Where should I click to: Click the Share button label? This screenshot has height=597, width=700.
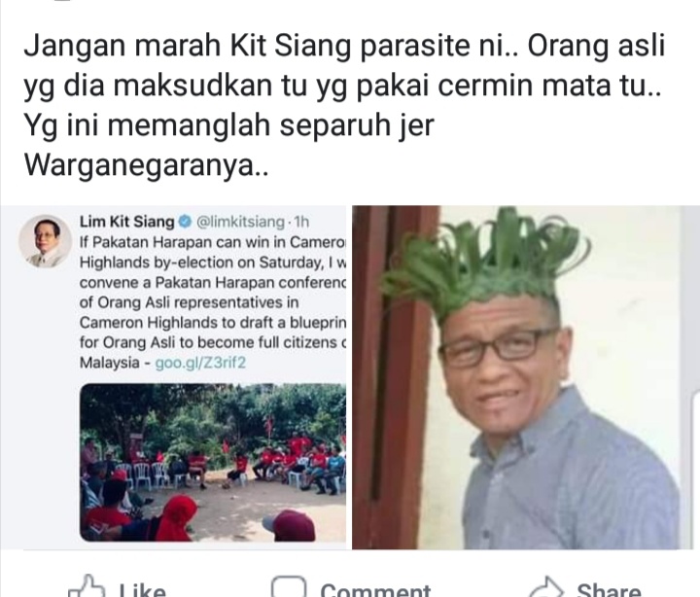tap(609, 590)
